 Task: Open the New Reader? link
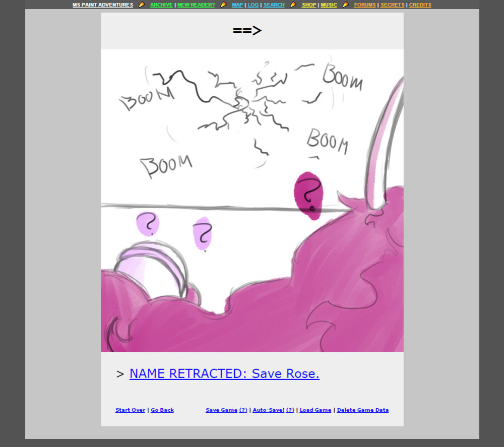[x=196, y=5]
